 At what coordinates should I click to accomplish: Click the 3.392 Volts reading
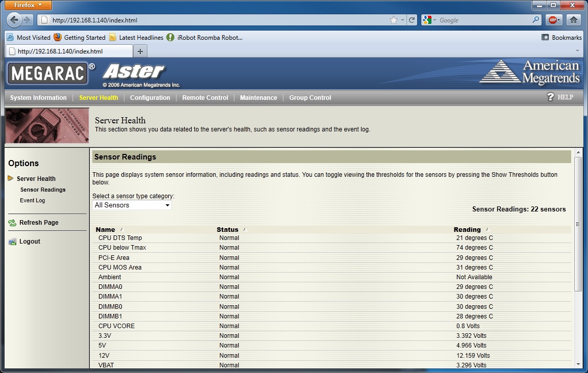[x=471, y=336]
